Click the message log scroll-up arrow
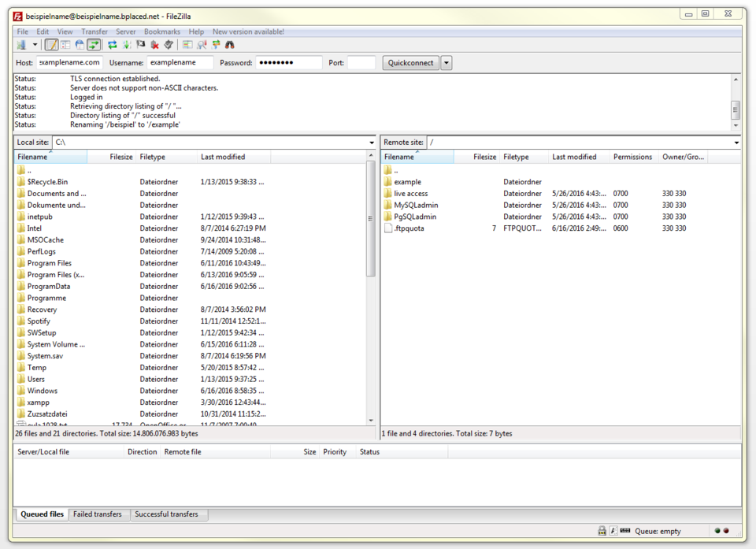Screen dimensions: 756x549 coord(736,79)
